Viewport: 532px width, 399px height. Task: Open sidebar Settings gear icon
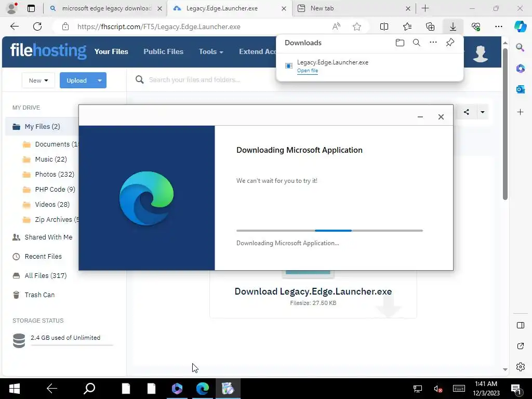tap(520, 367)
